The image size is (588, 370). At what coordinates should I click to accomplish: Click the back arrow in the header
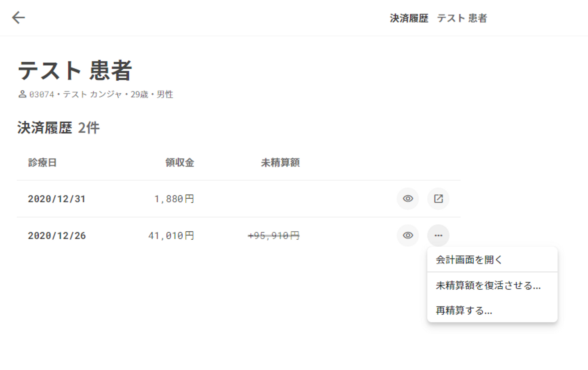tap(18, 18)
